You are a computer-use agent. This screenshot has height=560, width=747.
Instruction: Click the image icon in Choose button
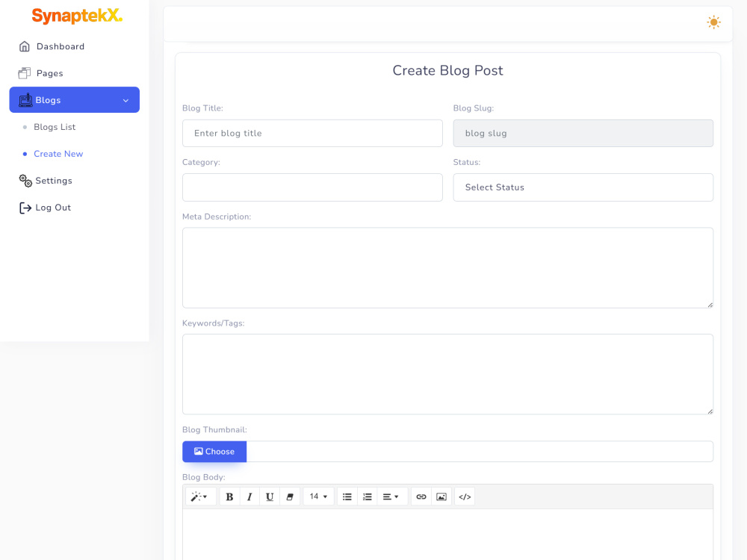[198, 451]
